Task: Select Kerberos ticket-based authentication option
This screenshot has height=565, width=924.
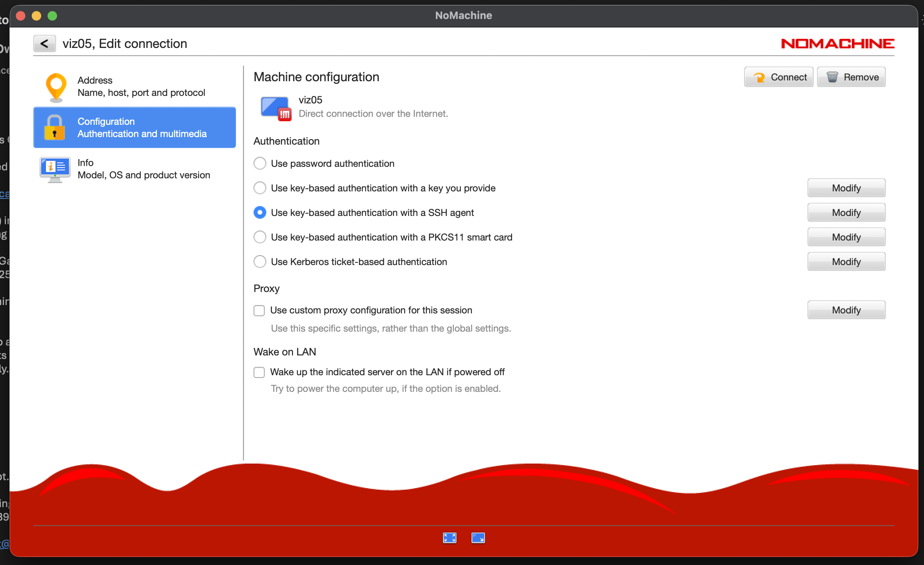Action: [260, 262]
